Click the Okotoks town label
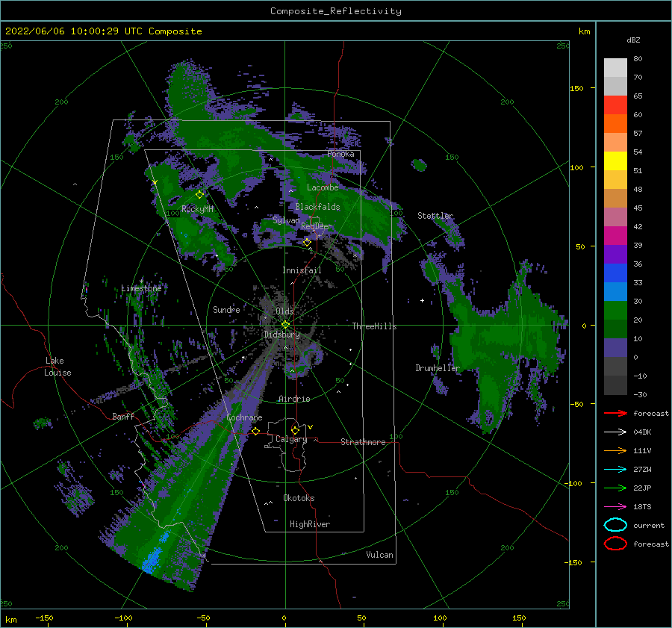This screenshot has width=672, height=628. click(299, 498)
